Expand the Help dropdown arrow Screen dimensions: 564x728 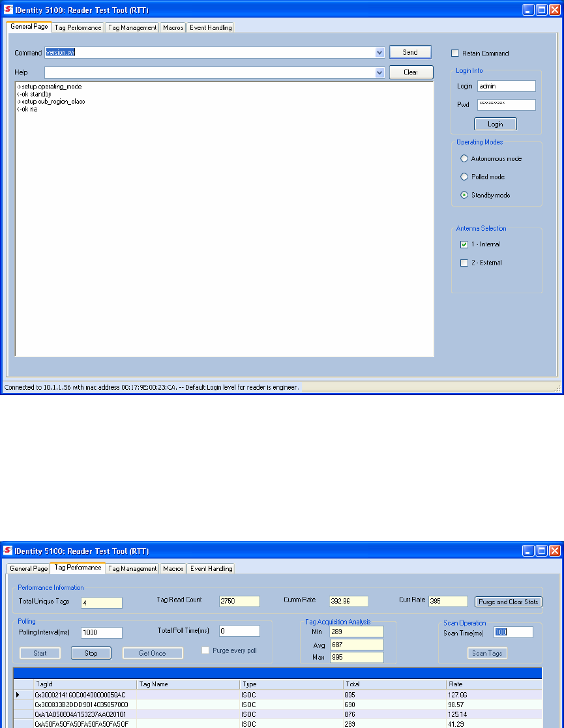(379, 72)
